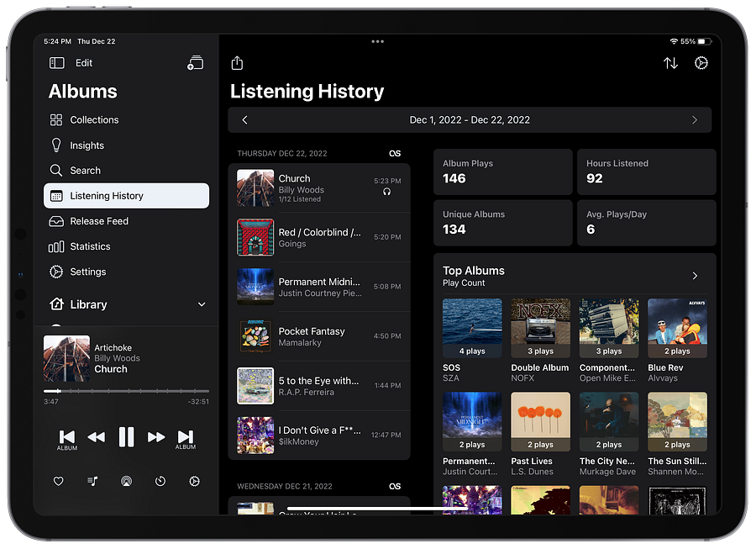The height and width of the screenshot is (549, 756).
Task: Open the Unique Albums 134 card
Action: (x=503, y=223)
